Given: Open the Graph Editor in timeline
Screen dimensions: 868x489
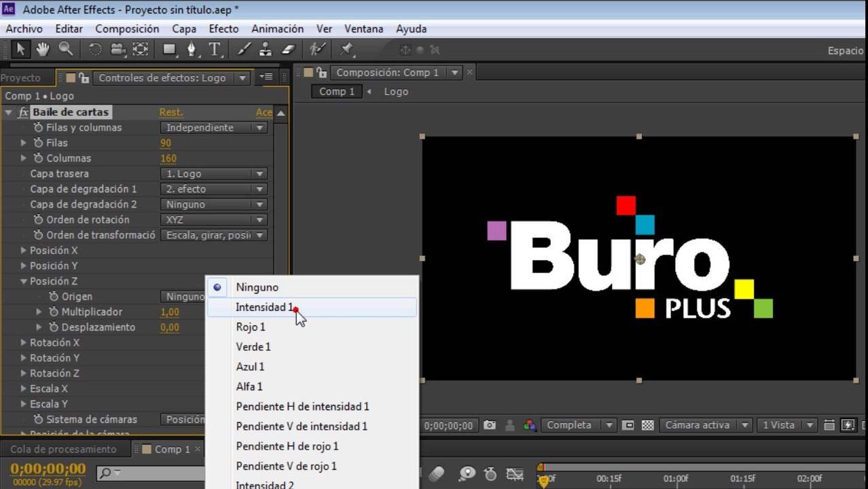Looking at the screenshot, I should tap(515, 473).
